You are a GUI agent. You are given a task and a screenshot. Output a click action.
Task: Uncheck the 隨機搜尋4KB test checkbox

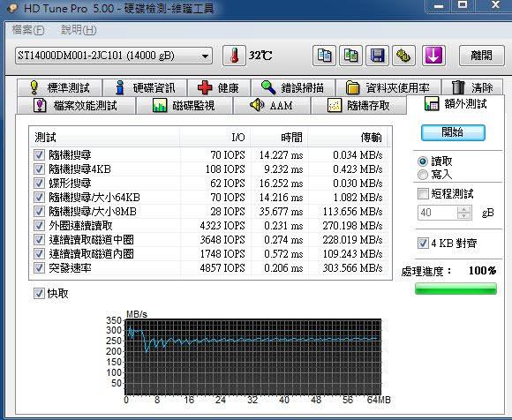point(39,169)
